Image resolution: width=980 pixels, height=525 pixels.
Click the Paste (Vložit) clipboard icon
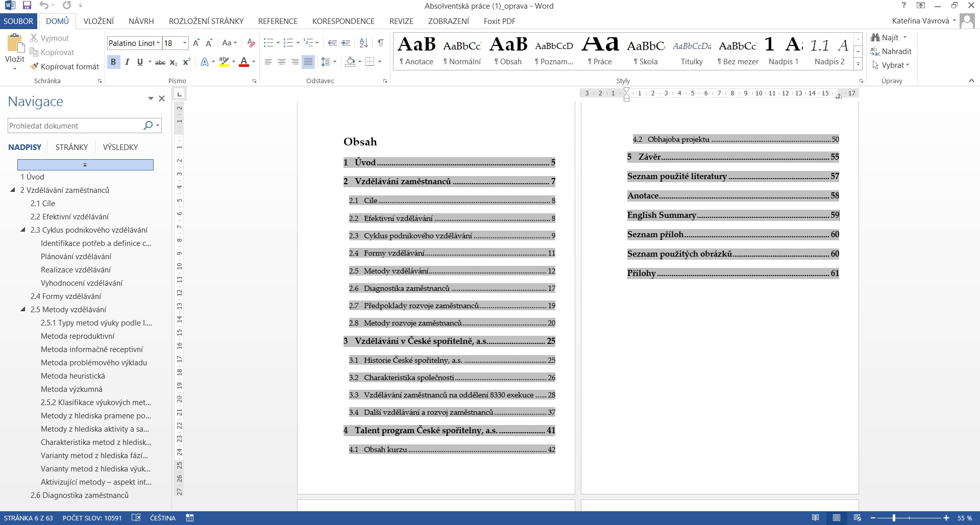(15, 43)
